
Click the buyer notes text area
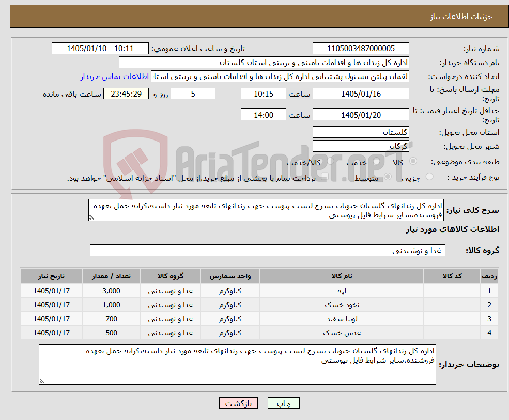click(237, 365)
